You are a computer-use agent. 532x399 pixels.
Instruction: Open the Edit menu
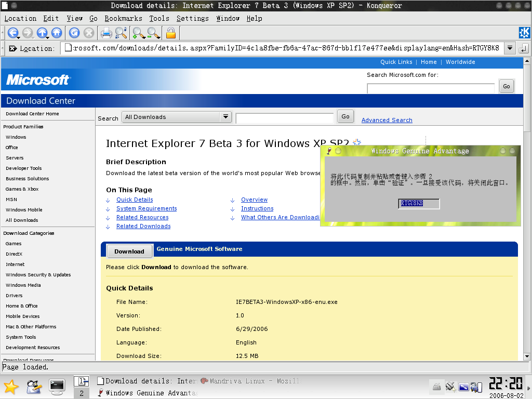(x=51, y=18)
